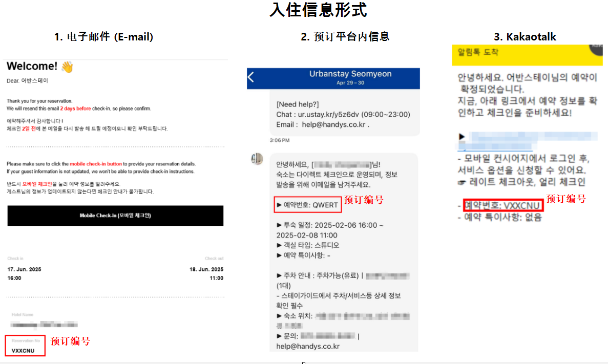The width and height of the screenshot is (608, 364).
Task: Click the 예약번호: VXXCNU field in Kakaotalk
Action: pyautogui.click(x=504, y=205)
